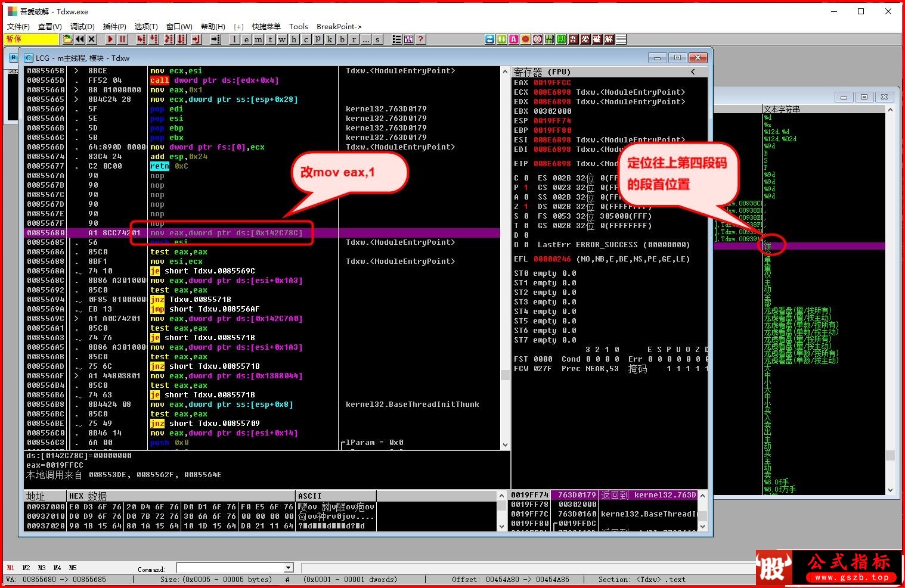Open the 调试(D) menu

click(x=82, y=27)
